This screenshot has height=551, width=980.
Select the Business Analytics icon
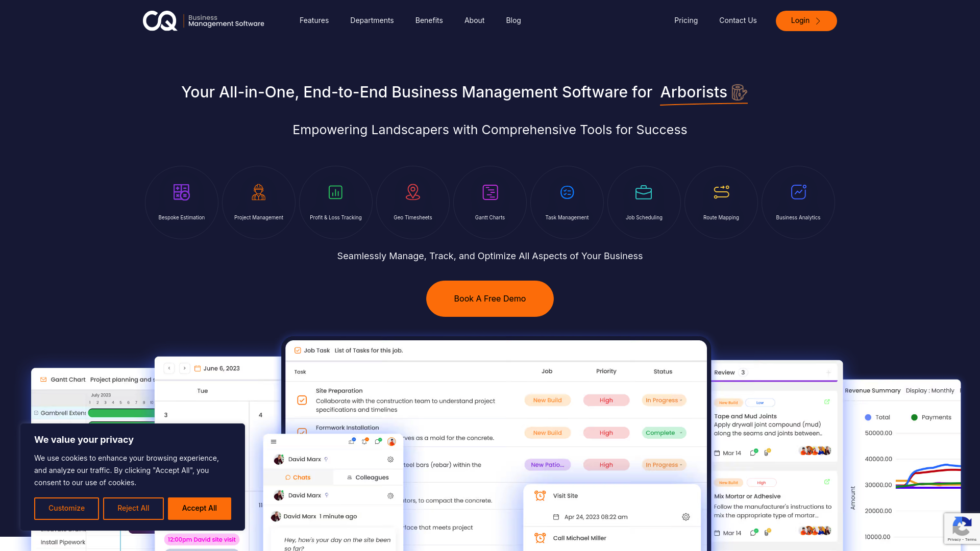click(x=798, y=192)
